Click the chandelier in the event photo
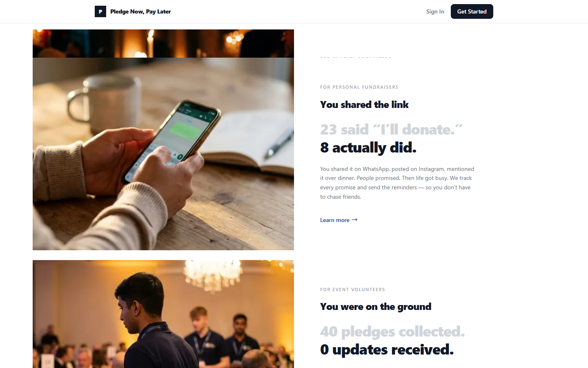This screenshot has height=368, width=588. [212, 273]
